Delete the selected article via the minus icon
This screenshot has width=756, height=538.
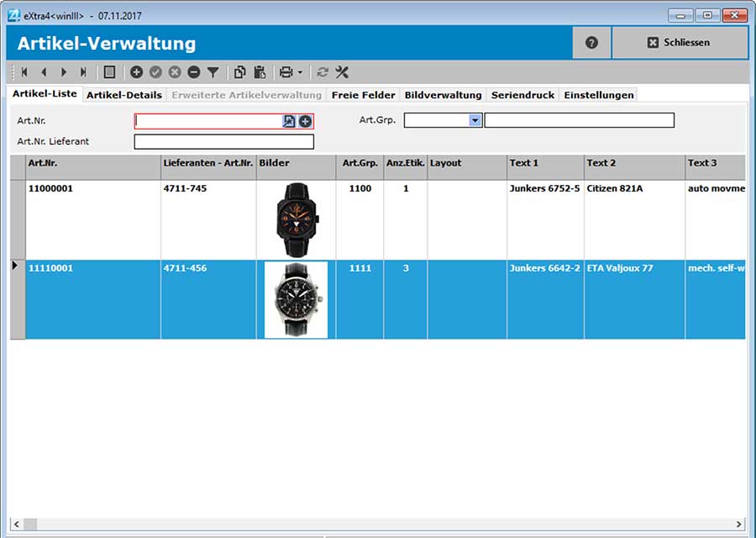pyautogui.click(x=193, y=72)
